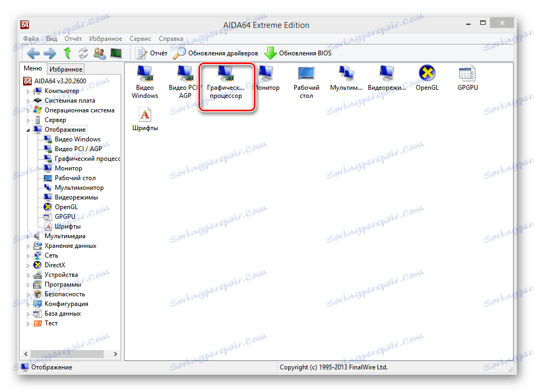Select GPGPU in the tree
Image resolution: width=534 pixels, height=392 pixels.
(60, 217)
